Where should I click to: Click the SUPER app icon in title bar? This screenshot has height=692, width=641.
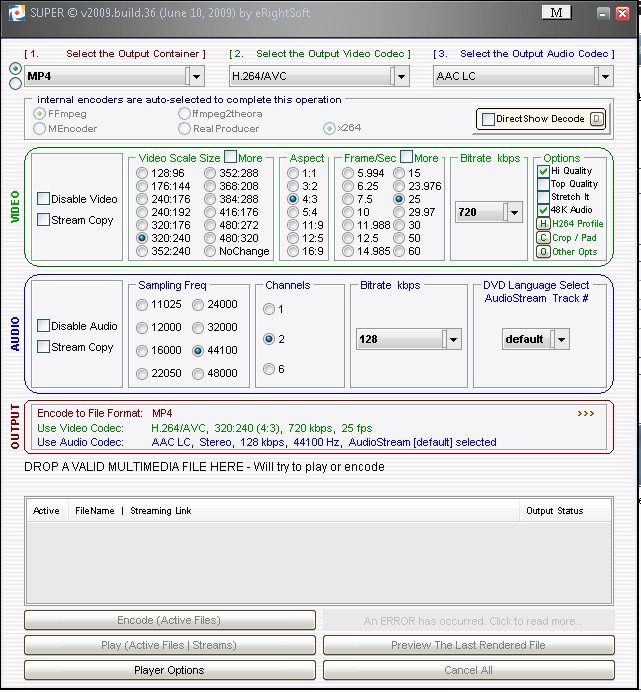tap(10, 12)
